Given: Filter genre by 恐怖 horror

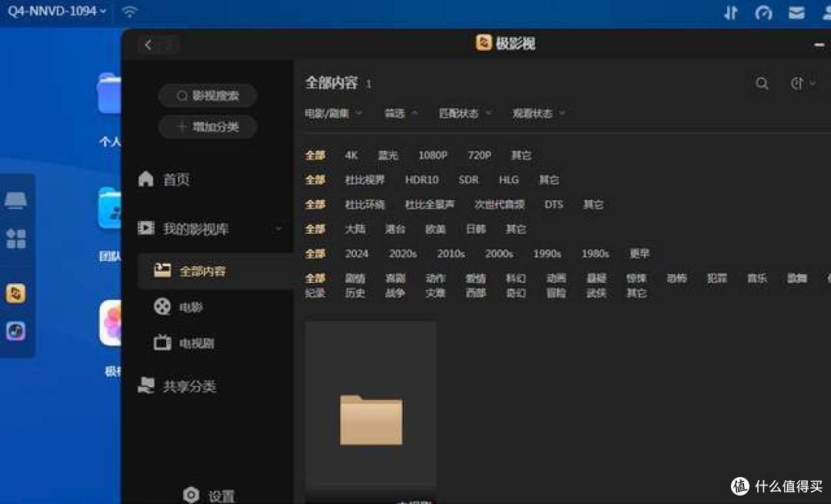Looking at the screenshot, I should (677, 279).
